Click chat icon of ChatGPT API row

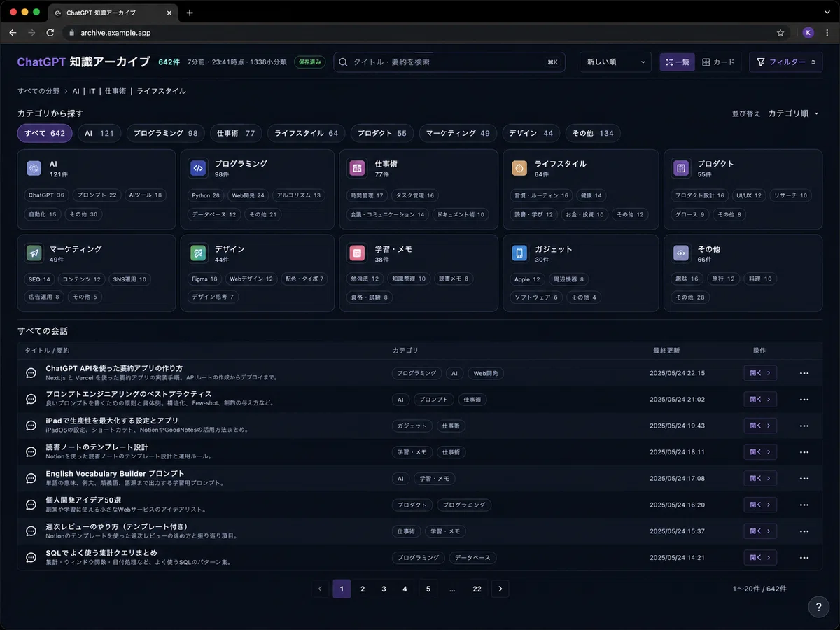pos(31,373)
